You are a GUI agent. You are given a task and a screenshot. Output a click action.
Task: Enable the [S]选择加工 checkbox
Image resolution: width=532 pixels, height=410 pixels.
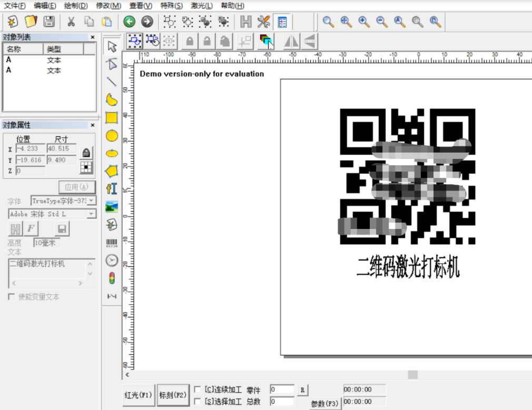pyautogui.click(x=197, y=402)
